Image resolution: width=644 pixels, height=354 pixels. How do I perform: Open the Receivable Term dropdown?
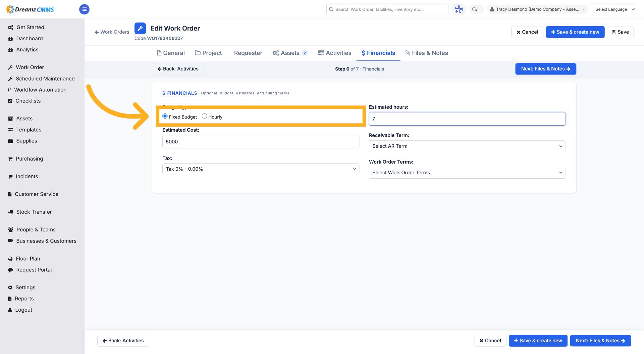click(x=467, y=146)
